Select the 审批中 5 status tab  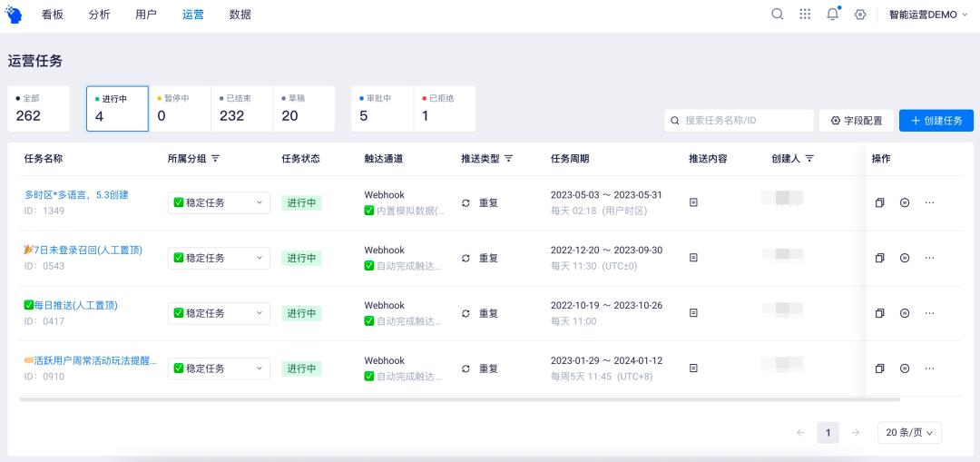point(383,109)
